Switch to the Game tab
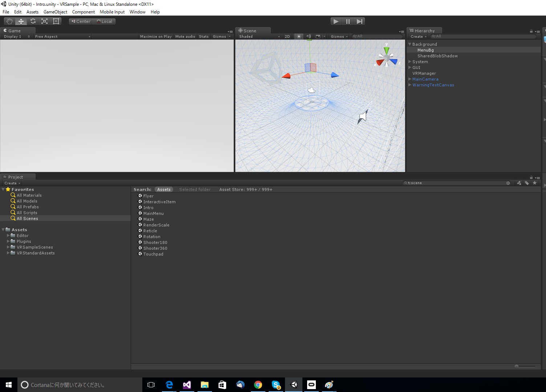The image size is (546, 392). point(17,31)
